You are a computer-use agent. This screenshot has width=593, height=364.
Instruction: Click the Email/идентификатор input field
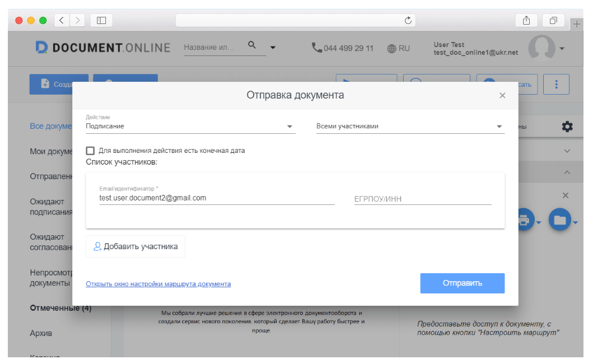[216, 198]
